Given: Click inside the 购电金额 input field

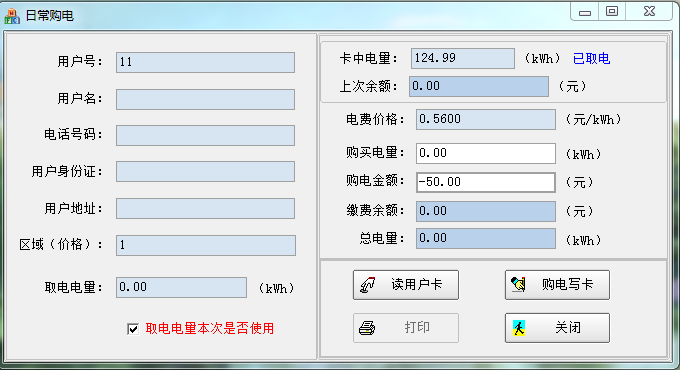Looking at the screenshot, I should [486, 182].
